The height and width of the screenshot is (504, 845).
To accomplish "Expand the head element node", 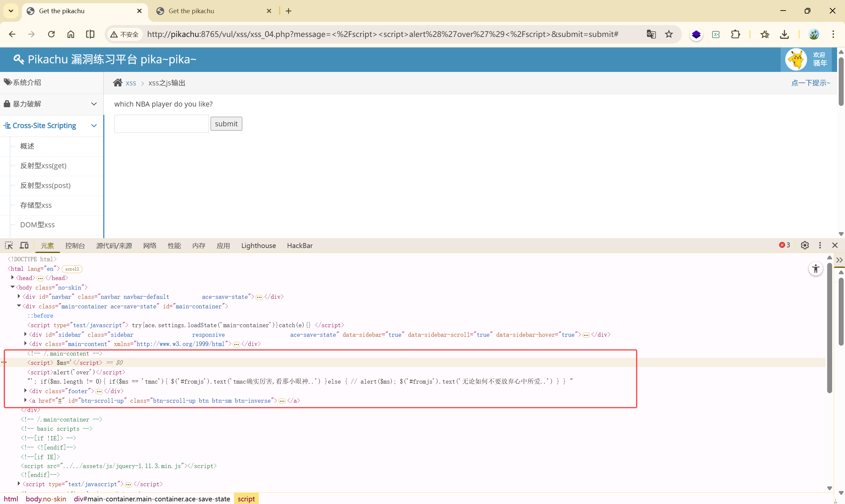I will point(13,277).
